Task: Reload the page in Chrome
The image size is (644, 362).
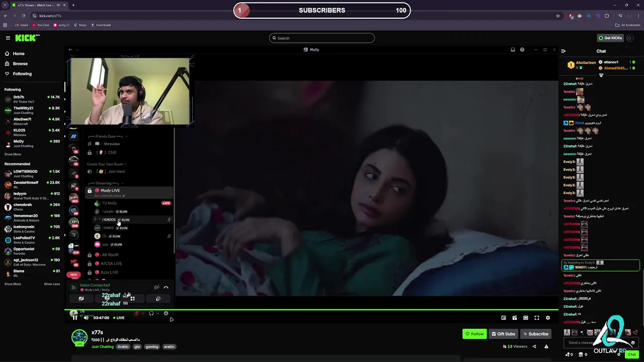Action: click(x=23, y=16)
